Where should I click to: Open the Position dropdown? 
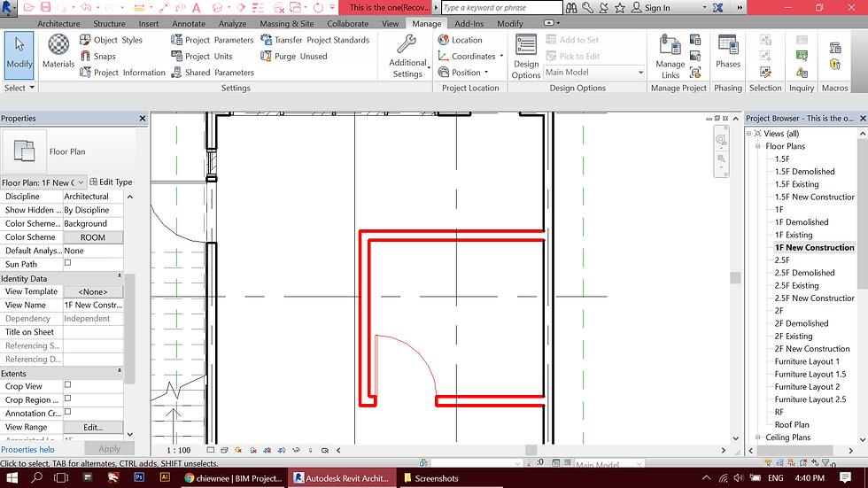pos(464,73)
